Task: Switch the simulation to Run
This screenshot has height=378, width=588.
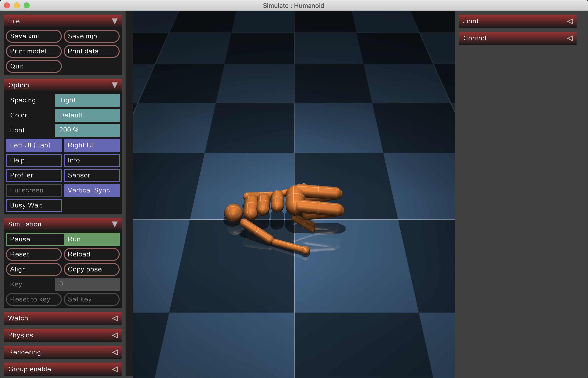Action: [91, 239]
